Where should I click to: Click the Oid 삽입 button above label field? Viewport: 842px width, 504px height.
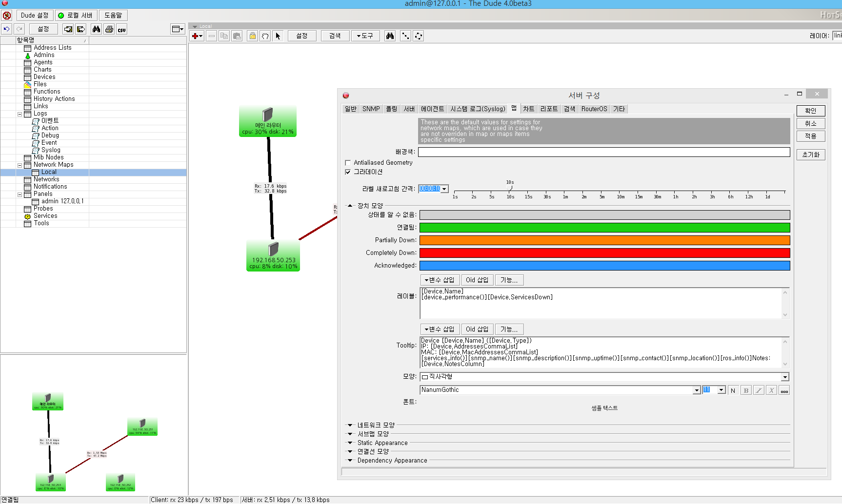tap(477, 280)
